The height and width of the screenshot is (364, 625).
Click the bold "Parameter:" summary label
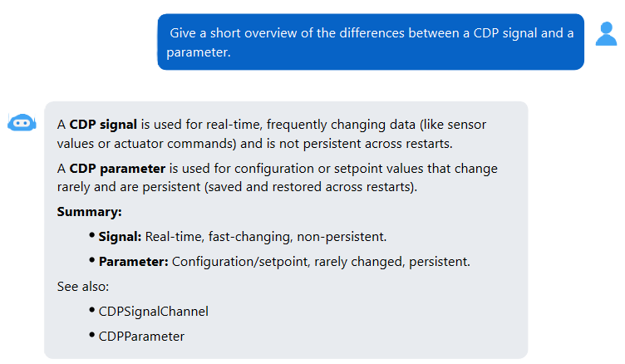coord(134,262)
